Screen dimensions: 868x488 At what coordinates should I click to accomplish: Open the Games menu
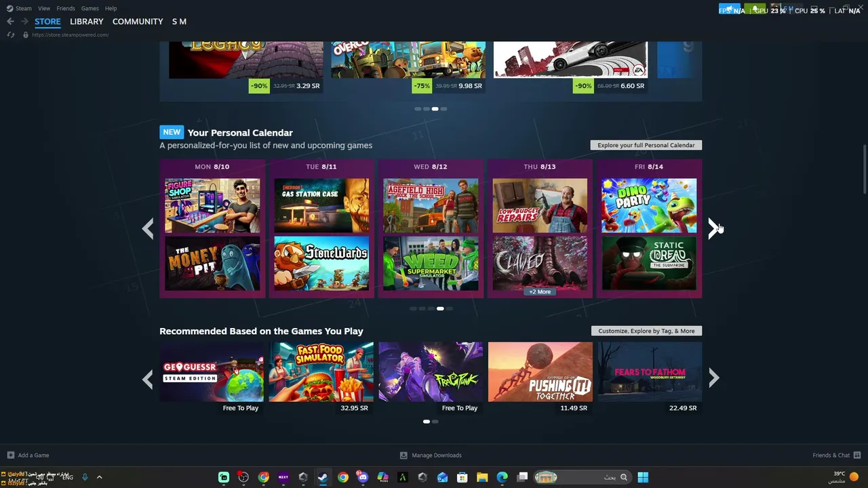(90, 8)
